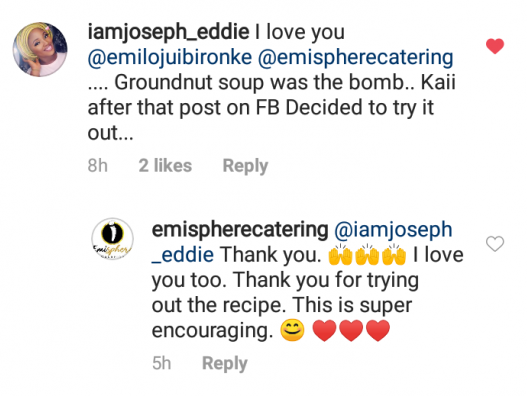Open emispherecatering's logo avatar
Image resolution: width=527 pixels, height=396 pixels.
point(113,239)
